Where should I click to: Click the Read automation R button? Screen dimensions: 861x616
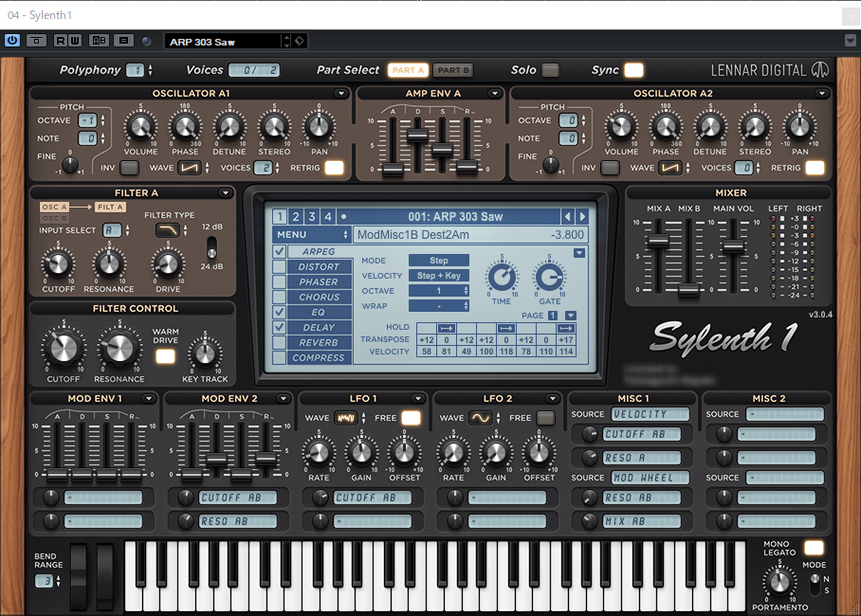[60, 40]
